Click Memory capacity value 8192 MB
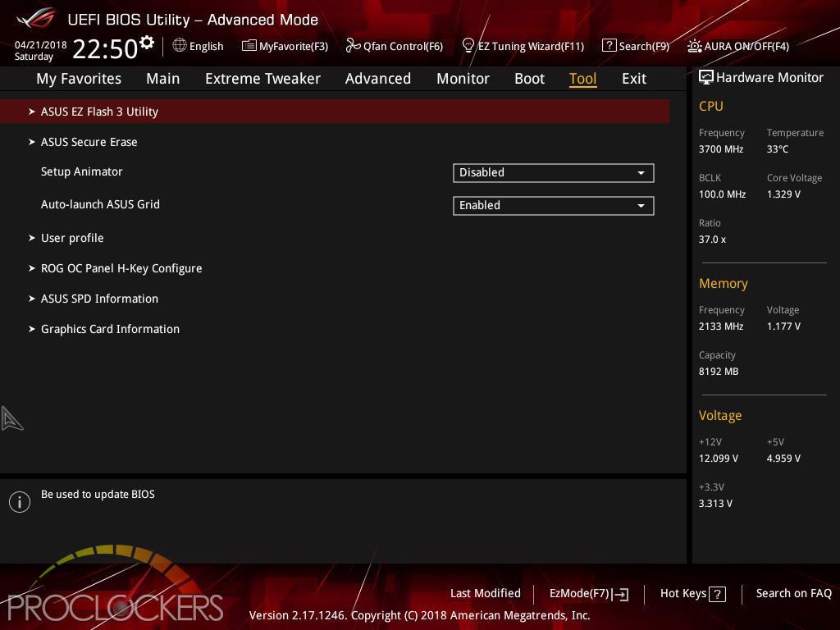 pos(719,372)
